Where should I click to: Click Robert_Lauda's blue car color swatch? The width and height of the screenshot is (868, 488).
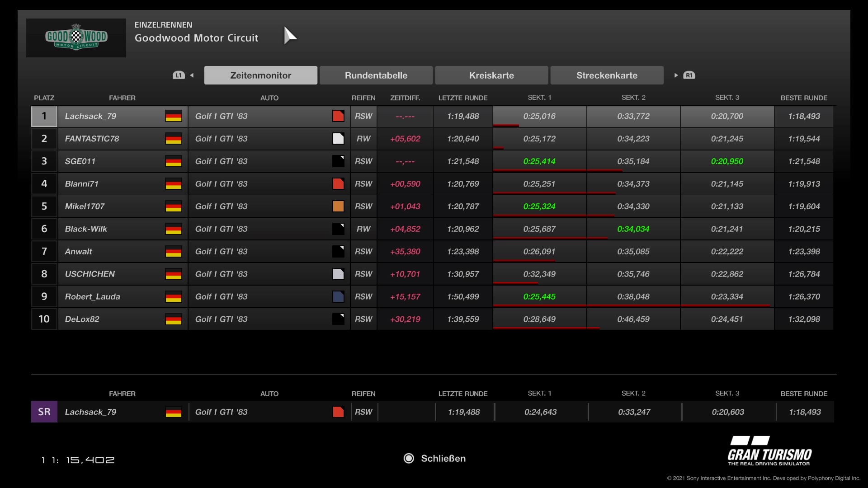click(338, 297)
